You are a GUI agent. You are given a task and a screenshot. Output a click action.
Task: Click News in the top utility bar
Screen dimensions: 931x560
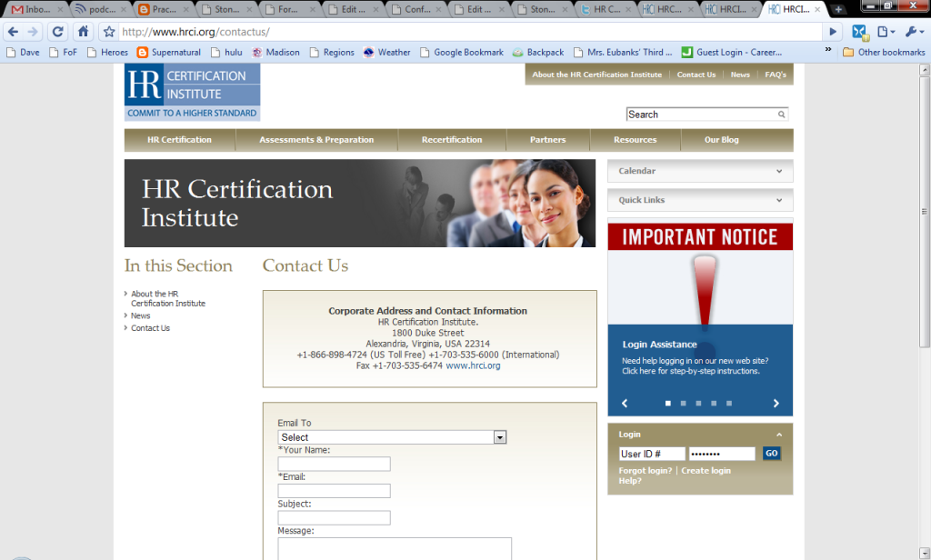pyautogui.click(x=740, y=75)
